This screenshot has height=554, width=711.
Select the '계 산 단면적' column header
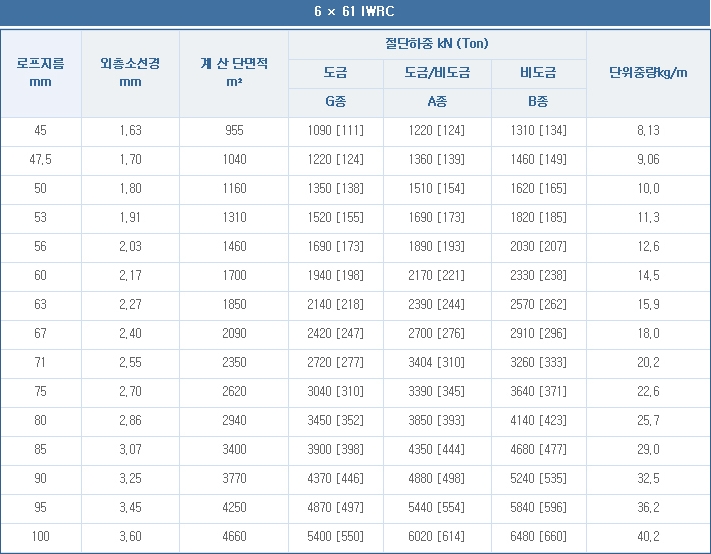pos(234,73)
